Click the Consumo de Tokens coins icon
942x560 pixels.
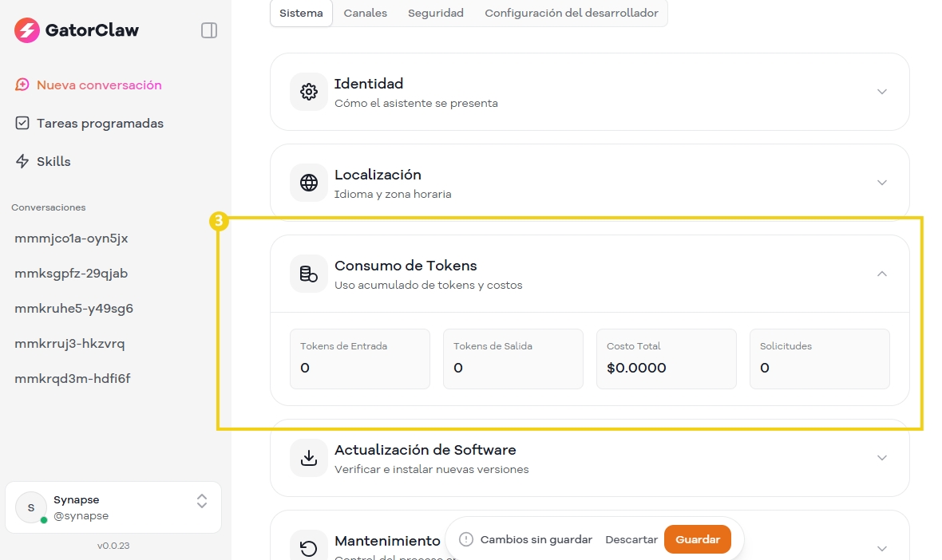[309, 274]
